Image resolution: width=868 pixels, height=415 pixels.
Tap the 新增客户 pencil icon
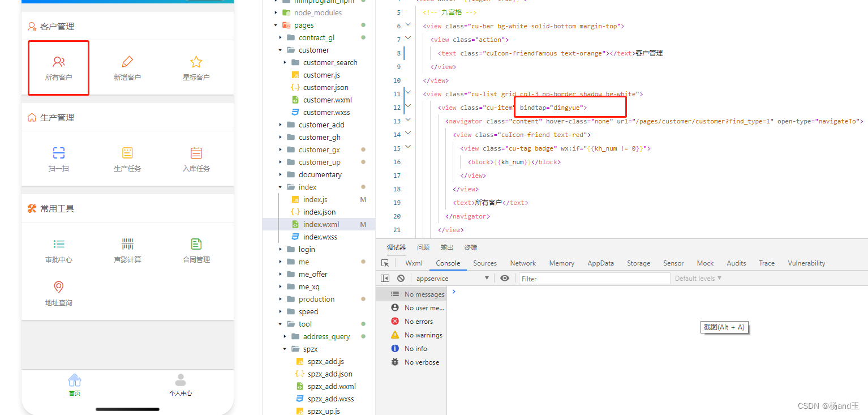coord(127,62)
